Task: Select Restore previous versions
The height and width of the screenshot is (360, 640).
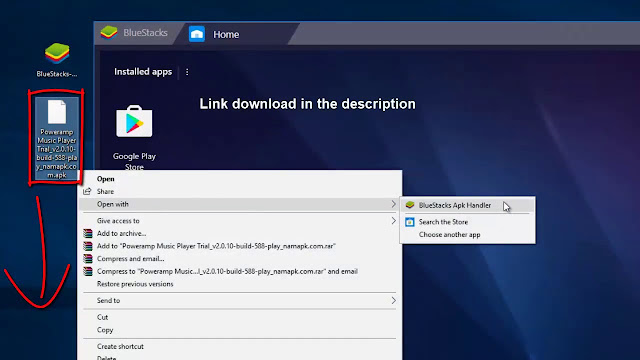Action: (135, 284)
